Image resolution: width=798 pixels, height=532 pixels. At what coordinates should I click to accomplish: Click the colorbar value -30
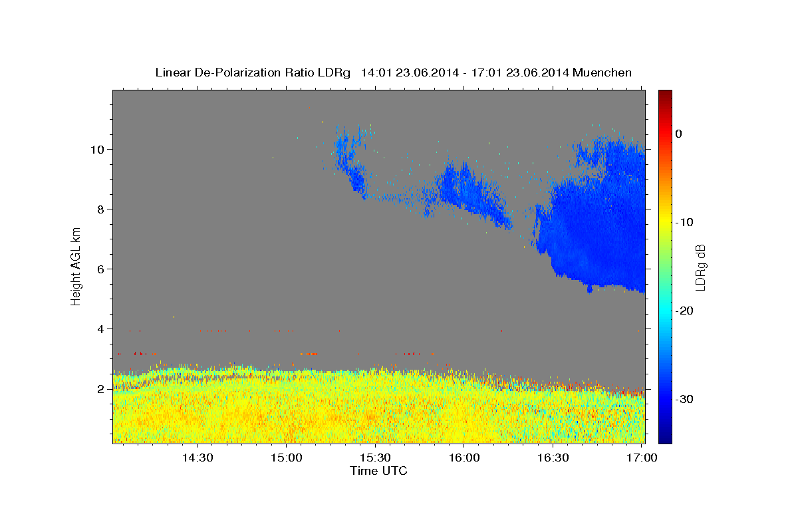click(x=684, y=399)
